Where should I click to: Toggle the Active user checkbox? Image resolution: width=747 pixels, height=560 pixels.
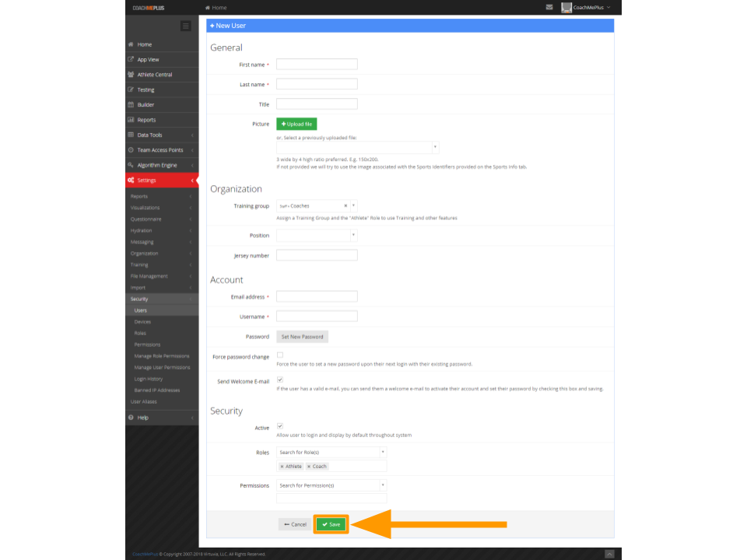click(x=280, y=426)
